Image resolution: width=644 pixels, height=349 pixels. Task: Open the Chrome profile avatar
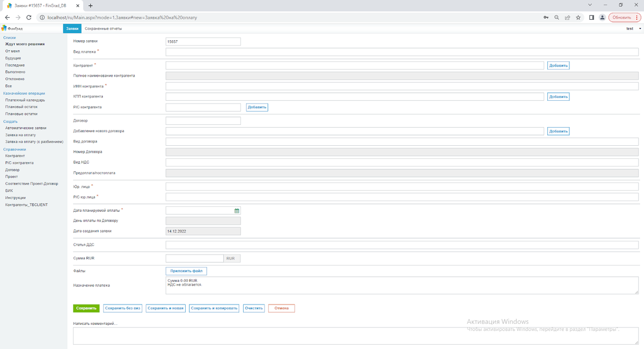click(602, 17)
